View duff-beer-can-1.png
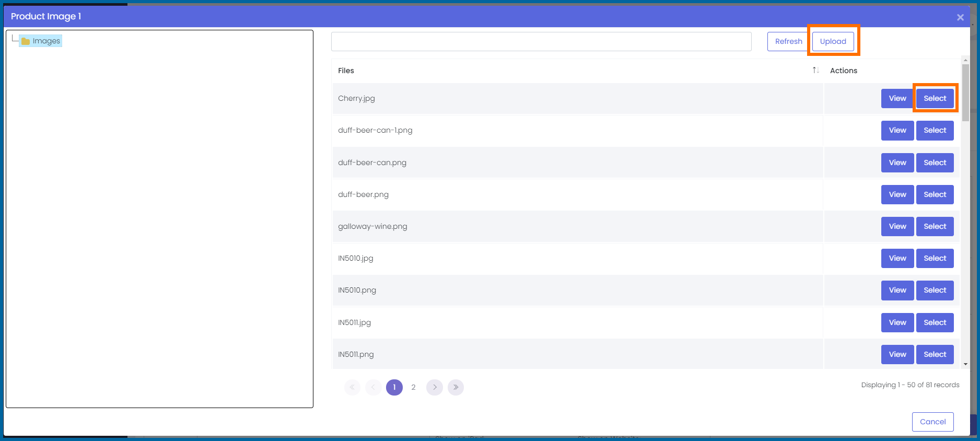The height and width of the screenshot is (441, 980). [x=897, y=131]
